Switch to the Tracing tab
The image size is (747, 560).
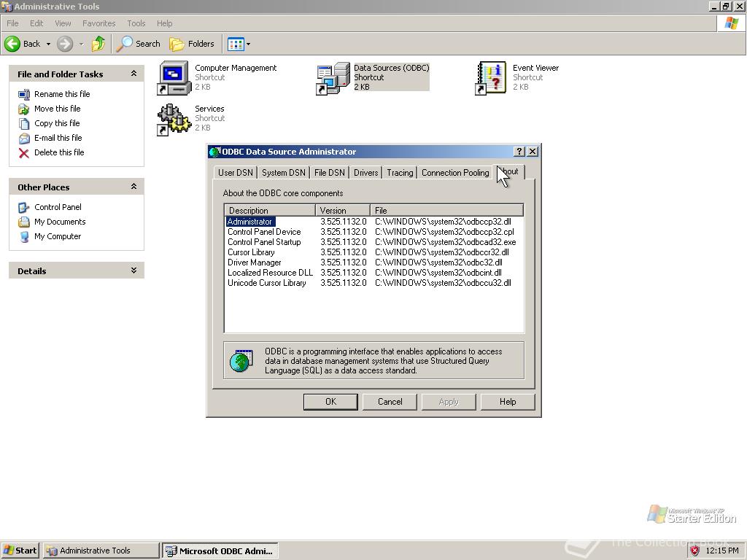(x=400, y=172)
